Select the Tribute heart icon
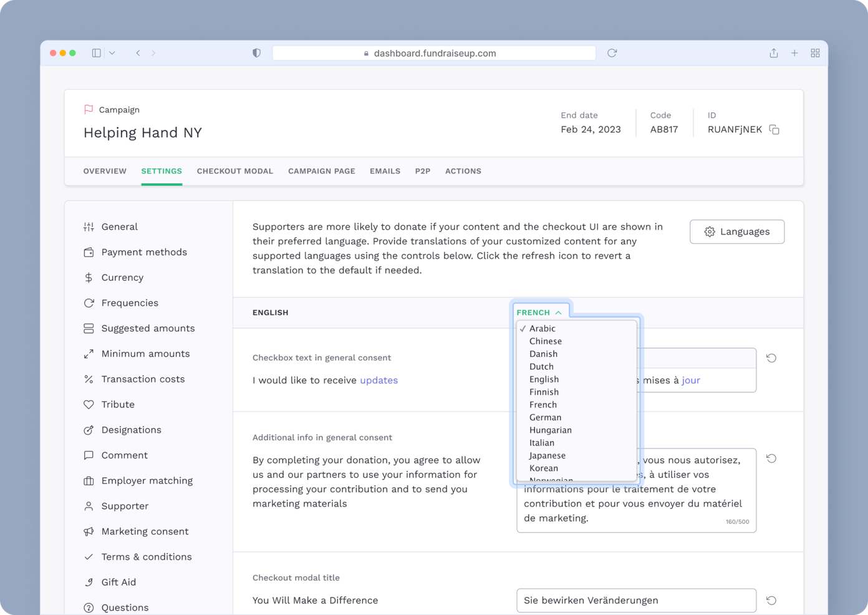The image size is (868, 615). [x=89, y=404]
